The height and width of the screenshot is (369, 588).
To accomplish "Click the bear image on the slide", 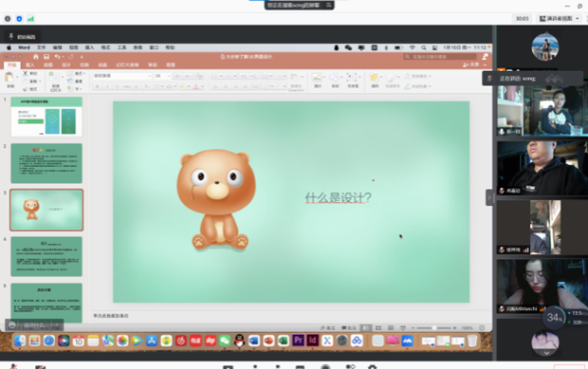I will (x=216, y=199).
